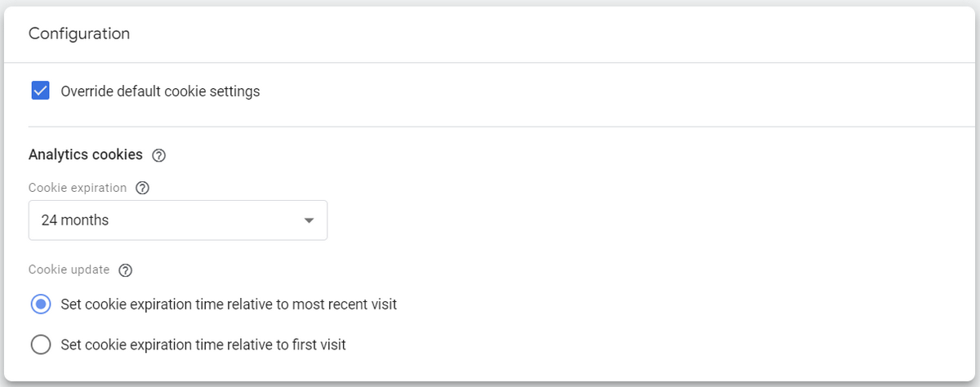Image resolution: width=980 pixels, height=387 pixels.
Task: Open the 24 months expiration dropdown
Action: (x=178, y=220)
